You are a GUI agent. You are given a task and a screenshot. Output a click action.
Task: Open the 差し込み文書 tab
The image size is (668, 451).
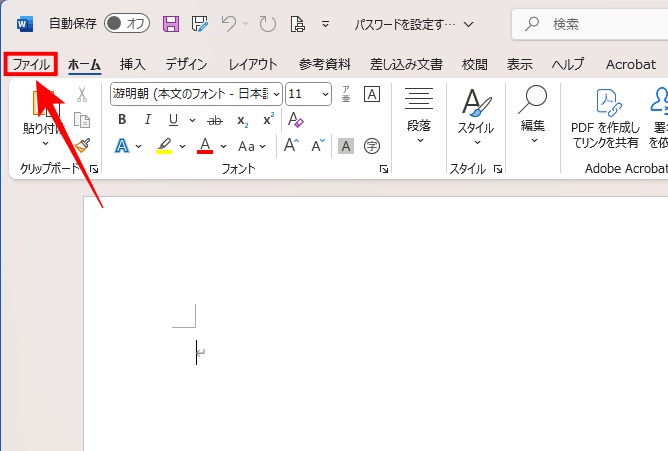pyautogui.click(x=406, y=64)
